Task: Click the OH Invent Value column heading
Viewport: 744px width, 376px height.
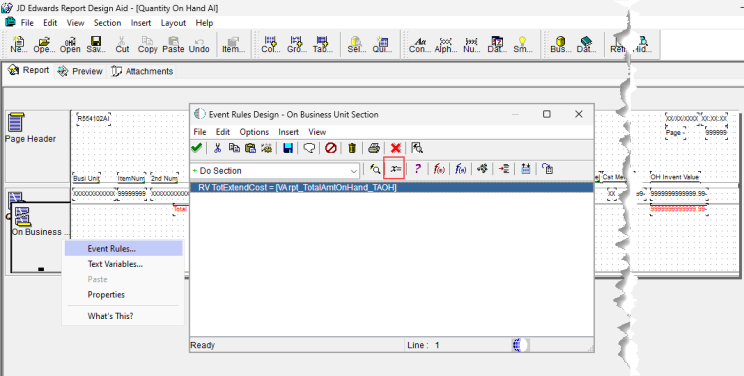Action: click(675, 177)
